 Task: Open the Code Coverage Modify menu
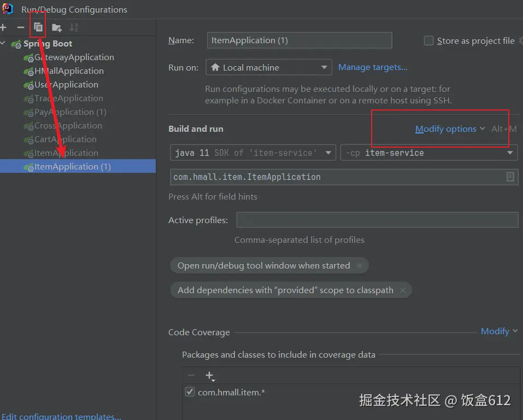tap(499, 331)
